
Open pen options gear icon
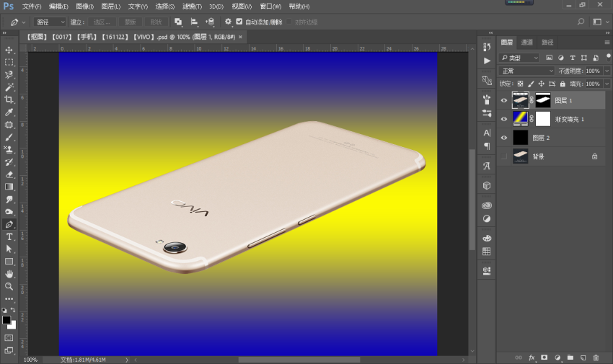pos(228,22)
